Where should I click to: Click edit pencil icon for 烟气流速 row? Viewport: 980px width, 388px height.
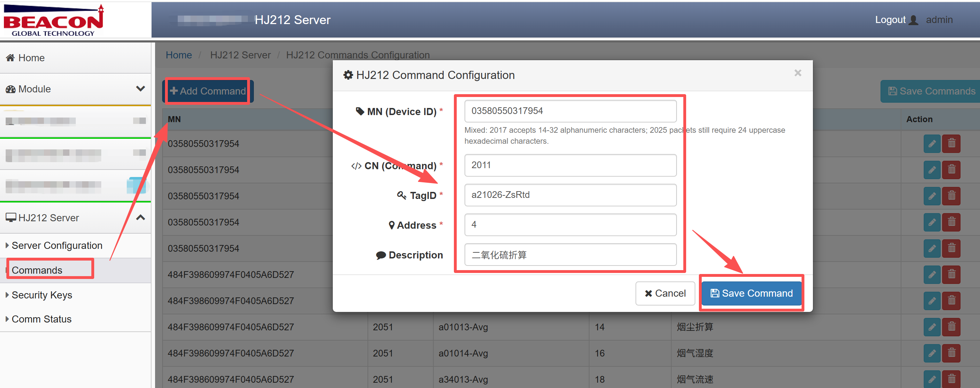[932, 379]
